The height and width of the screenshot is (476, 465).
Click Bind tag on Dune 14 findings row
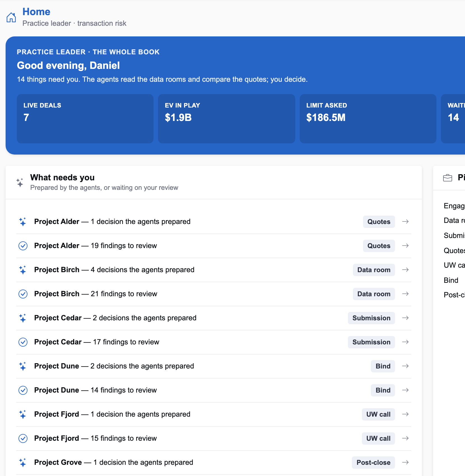point(383,390)
